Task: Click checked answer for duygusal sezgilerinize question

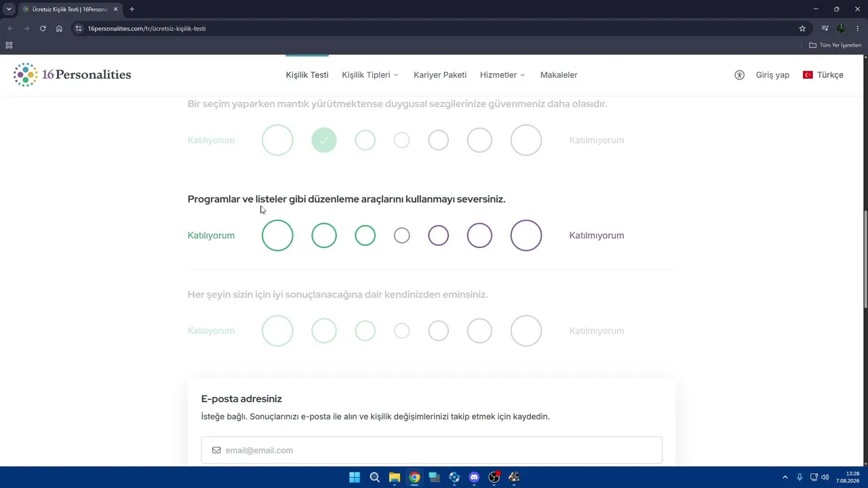Action: coord(324,140)
